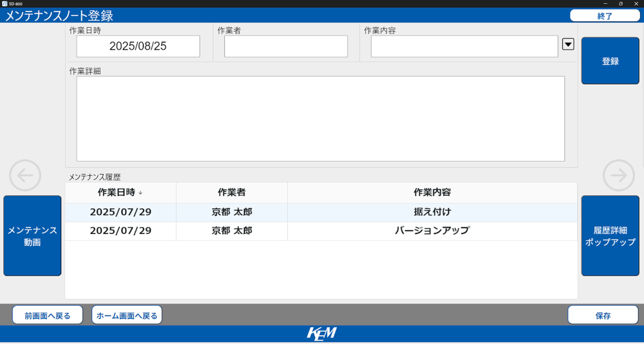This screenshot has height=344, width=644.
Task: Open the 作業内容 dropdown arrow
Action: point(568,44)
